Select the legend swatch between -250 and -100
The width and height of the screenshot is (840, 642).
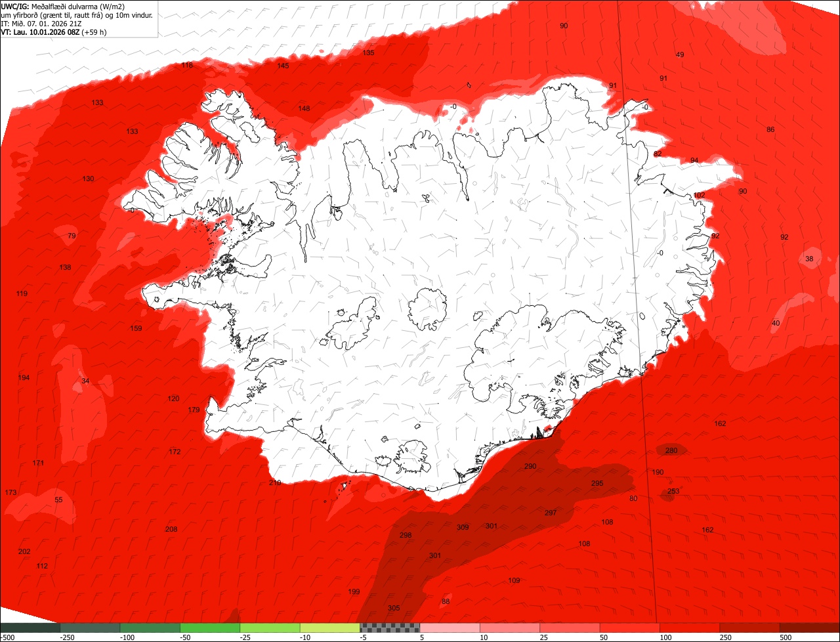[x=90, y=628]
